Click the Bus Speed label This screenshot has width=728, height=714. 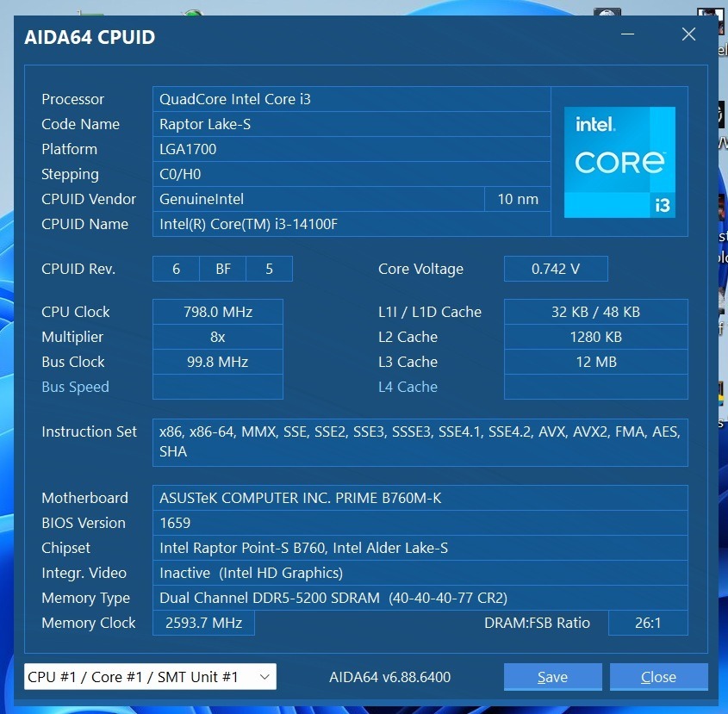pos(75,387)
